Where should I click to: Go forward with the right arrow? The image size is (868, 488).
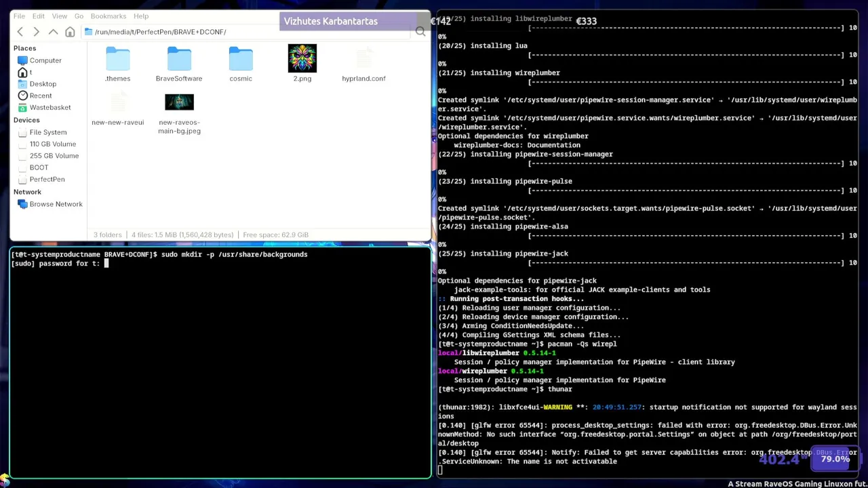(x=36, y=32)
